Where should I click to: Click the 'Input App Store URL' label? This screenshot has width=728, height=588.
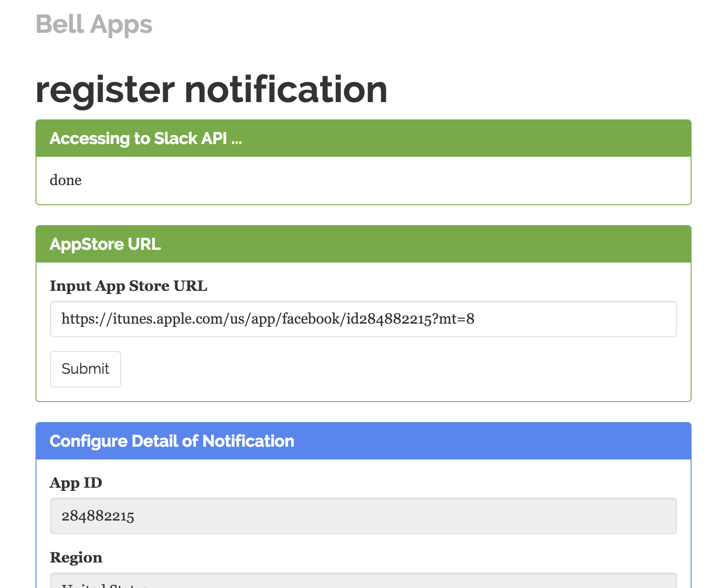[128, 286]
